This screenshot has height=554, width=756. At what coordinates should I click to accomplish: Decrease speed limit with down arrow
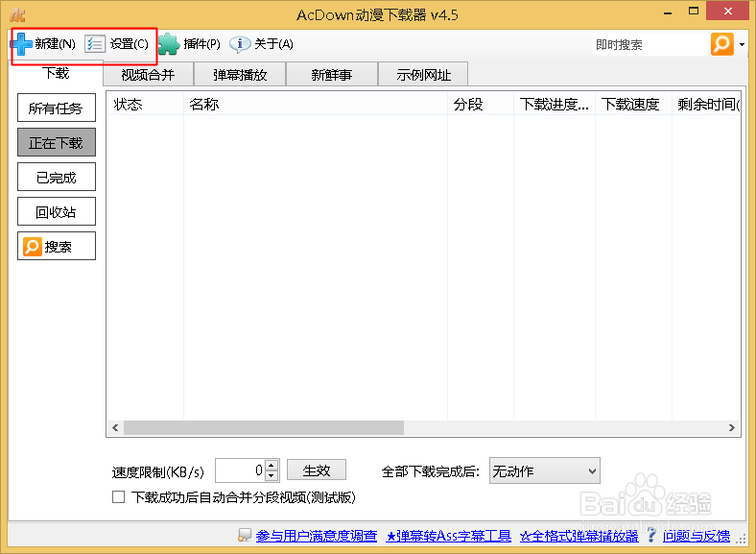point(272,476)
